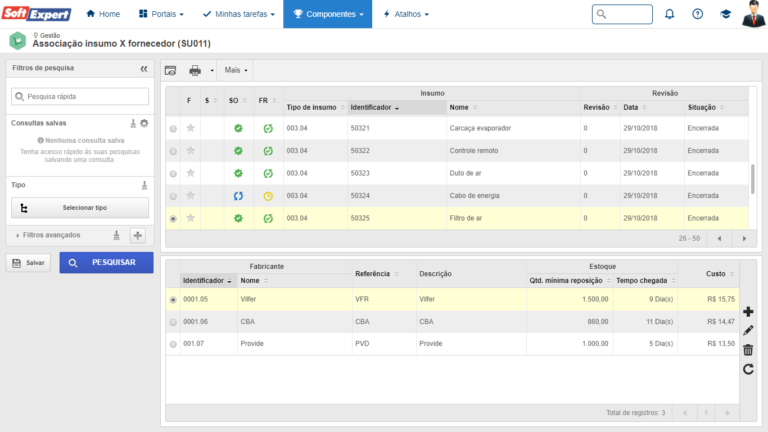768x432 pixels.
Task: Click the PESQUISAR button
Action: pos(105,262)
